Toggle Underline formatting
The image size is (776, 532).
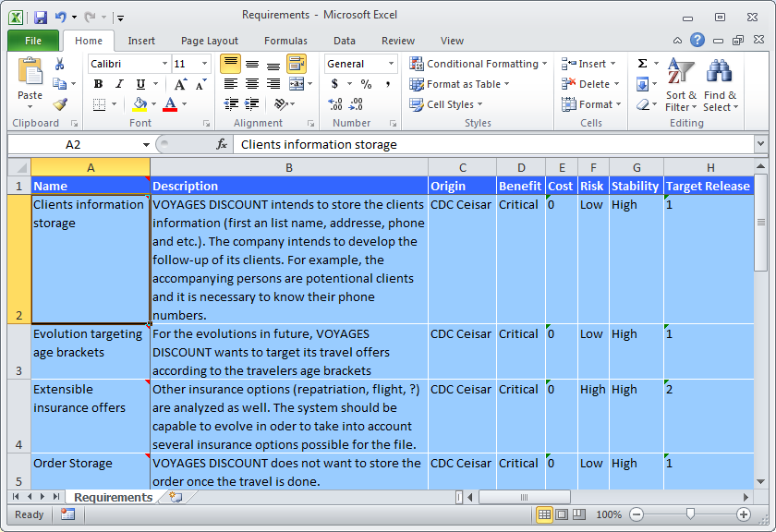tap(140, 84)
